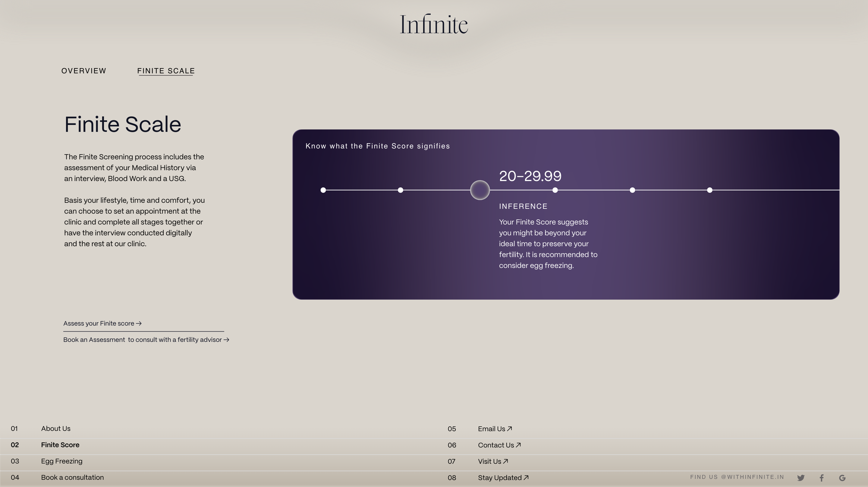Open the Twitter social icon

click(801, 478)
